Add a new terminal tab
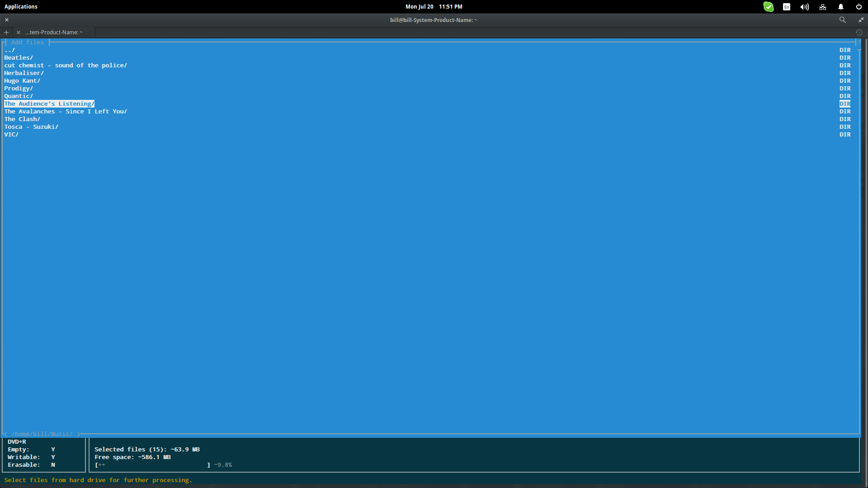 coord(6,33)
